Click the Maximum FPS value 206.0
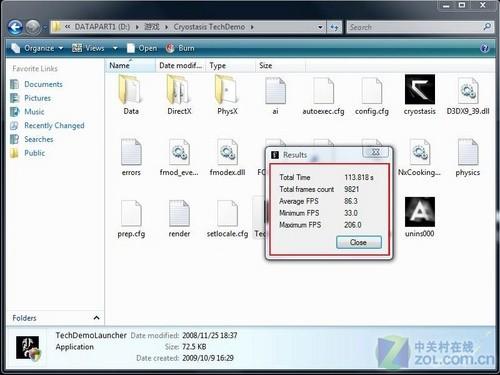The image size is (500, 375). [x=353, y=225]
